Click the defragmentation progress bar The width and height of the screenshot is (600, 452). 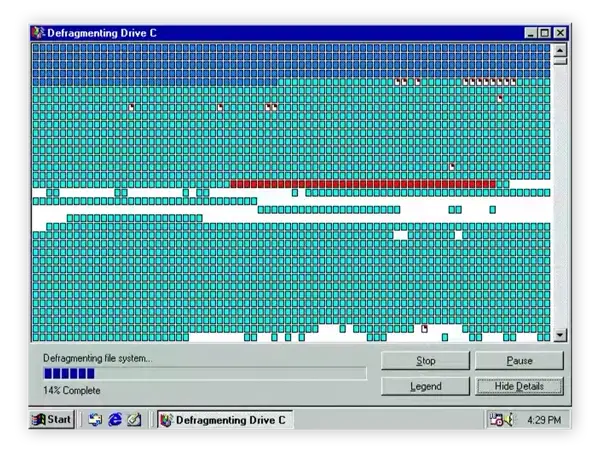pyautogui.click(x=204, y=373)
